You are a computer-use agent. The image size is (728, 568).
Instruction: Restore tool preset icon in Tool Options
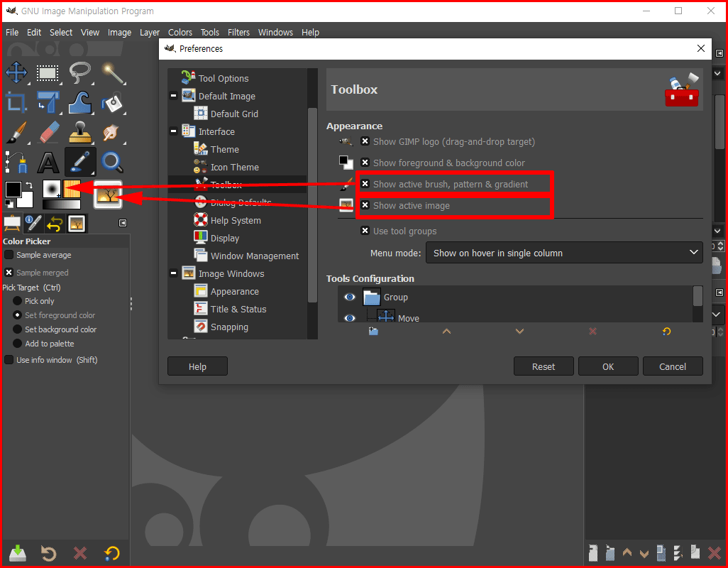tap(48, 552)
